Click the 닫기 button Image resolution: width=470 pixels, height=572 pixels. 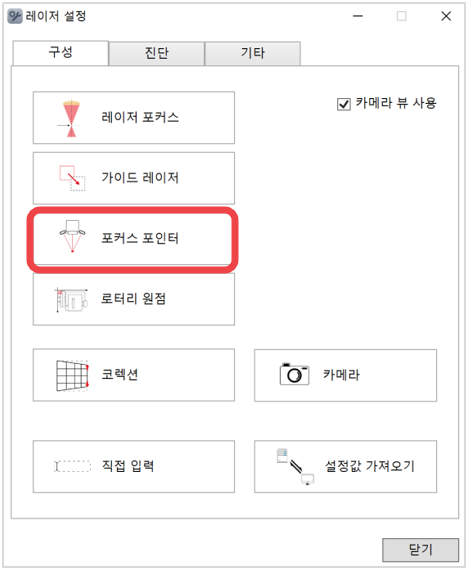(x=421, y=550)
